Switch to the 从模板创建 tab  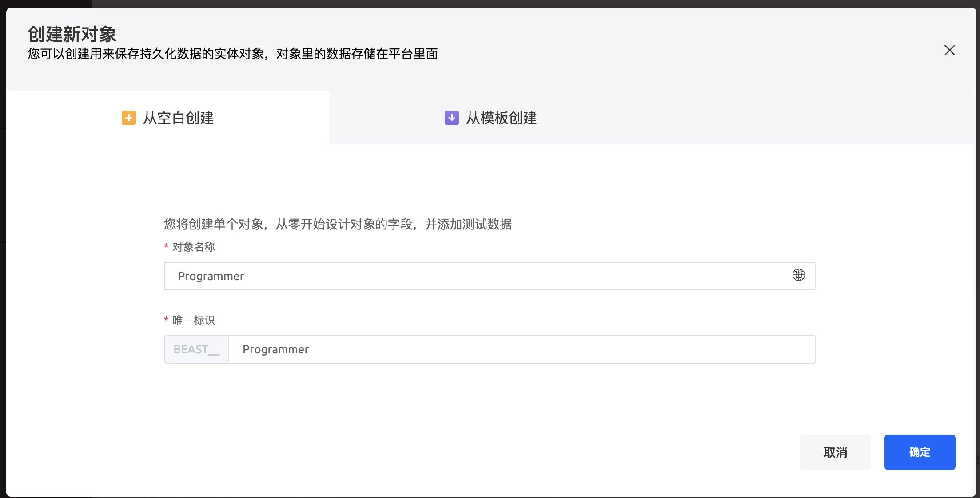pyautogui.click(x=501, y=118)
